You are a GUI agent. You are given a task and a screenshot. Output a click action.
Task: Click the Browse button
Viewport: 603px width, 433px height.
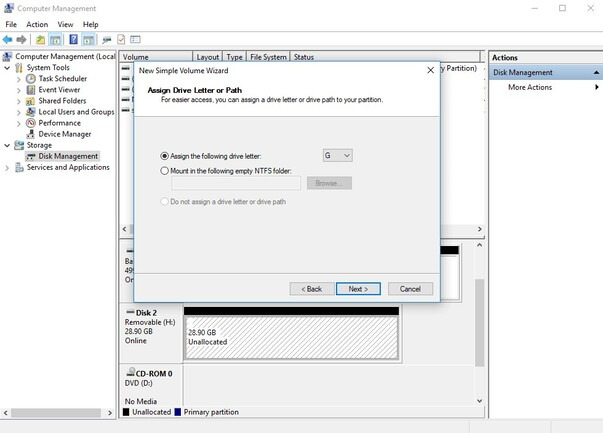point(329,183)
